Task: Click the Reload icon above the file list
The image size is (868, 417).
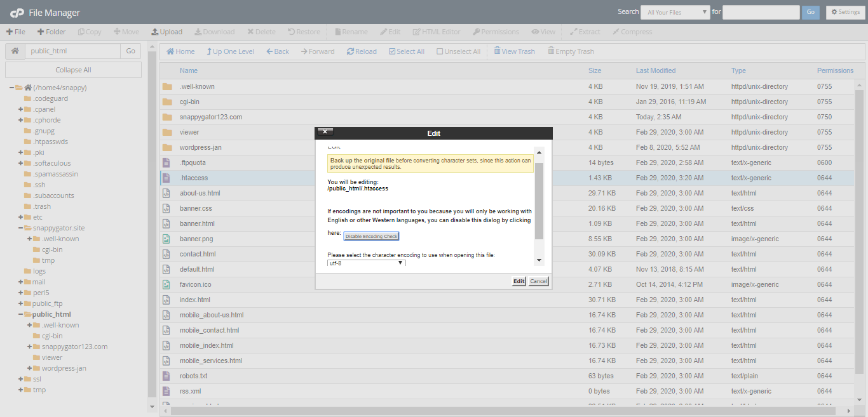Action: 361,51
